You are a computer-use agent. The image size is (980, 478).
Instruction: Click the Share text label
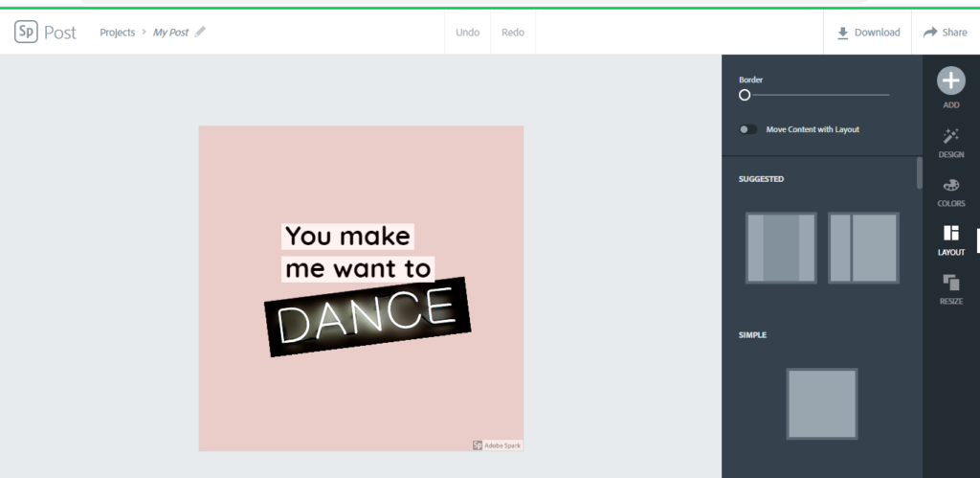[954, 33]
